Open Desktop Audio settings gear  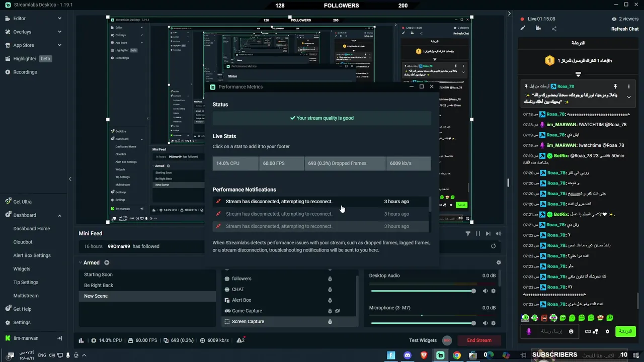tap(494, 291)
